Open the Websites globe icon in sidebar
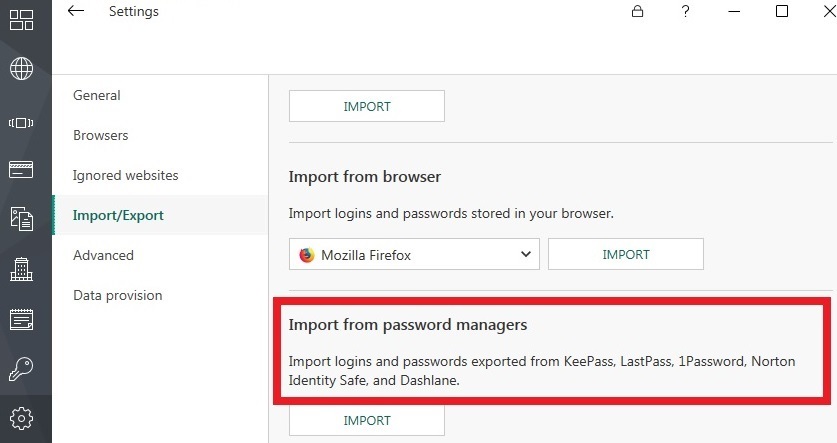This screenshot has height=443, width=837. (x=21, y=69)
